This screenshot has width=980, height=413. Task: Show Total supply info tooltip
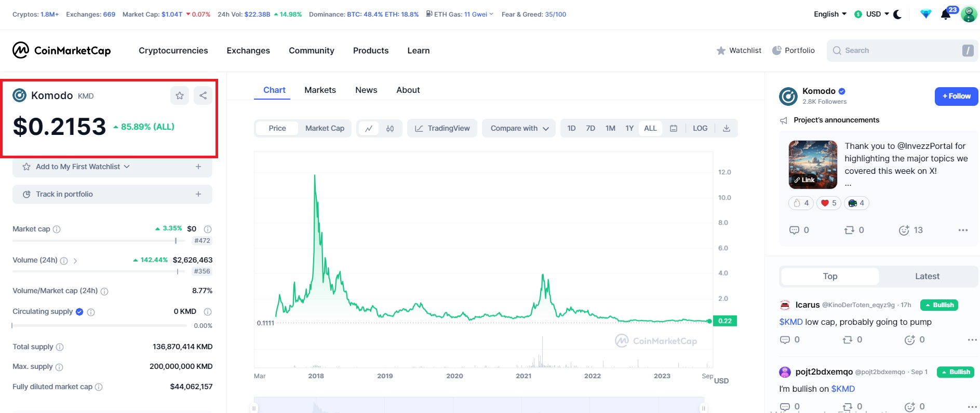(x=60, y=347)
